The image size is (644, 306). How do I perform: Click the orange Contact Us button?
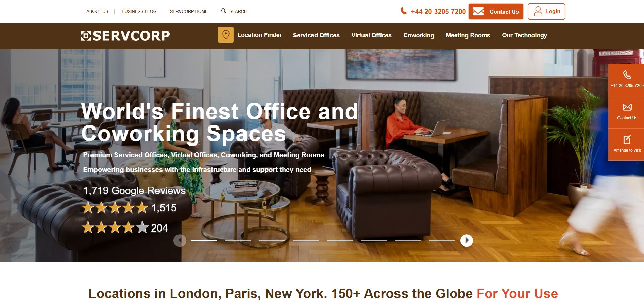click(496, 12)
